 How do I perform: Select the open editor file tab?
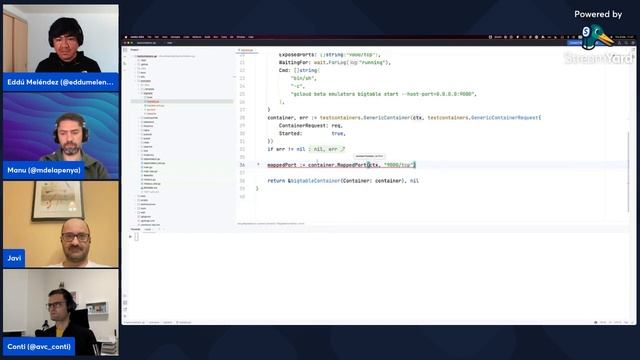pos(247,50)
